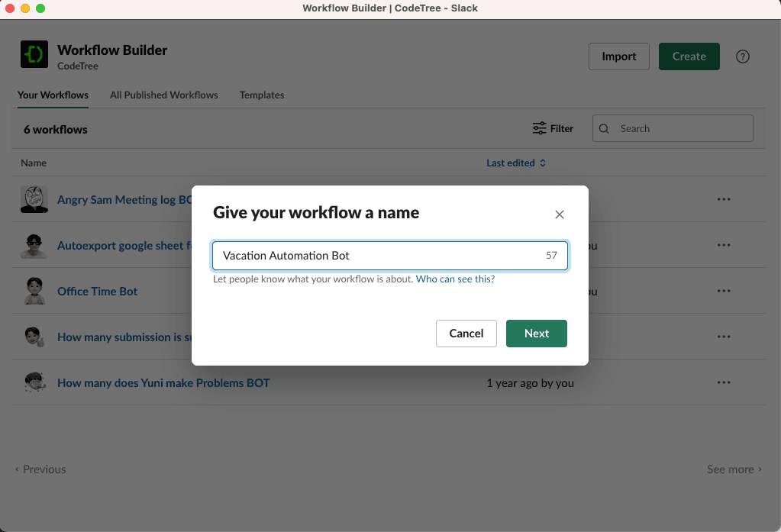Open the Templates tab
781x532 pixels.
pyautogui.click(x=262, y=95)
